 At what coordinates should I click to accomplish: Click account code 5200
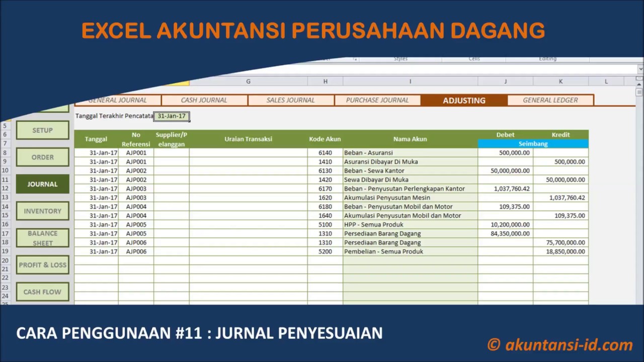click(x=325, y=251)
